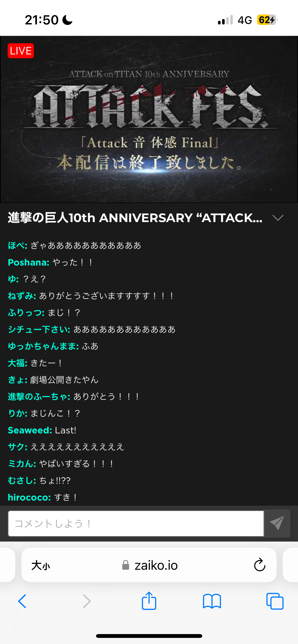Open the Safari tabs overview icon

(x=275, y=601)
